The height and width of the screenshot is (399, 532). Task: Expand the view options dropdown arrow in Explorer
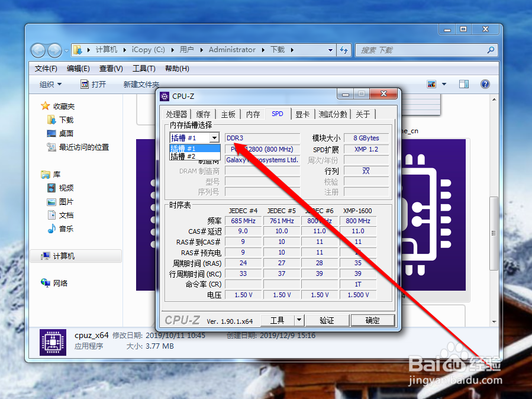pyautogui.click(x=444, y=84)
